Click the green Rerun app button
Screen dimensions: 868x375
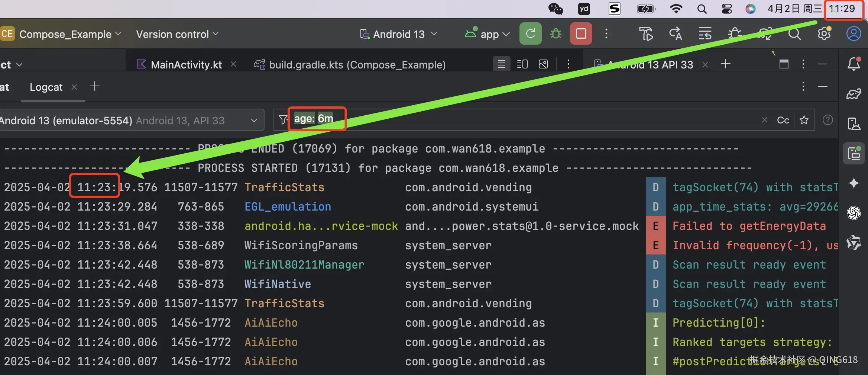coord(530,34)
